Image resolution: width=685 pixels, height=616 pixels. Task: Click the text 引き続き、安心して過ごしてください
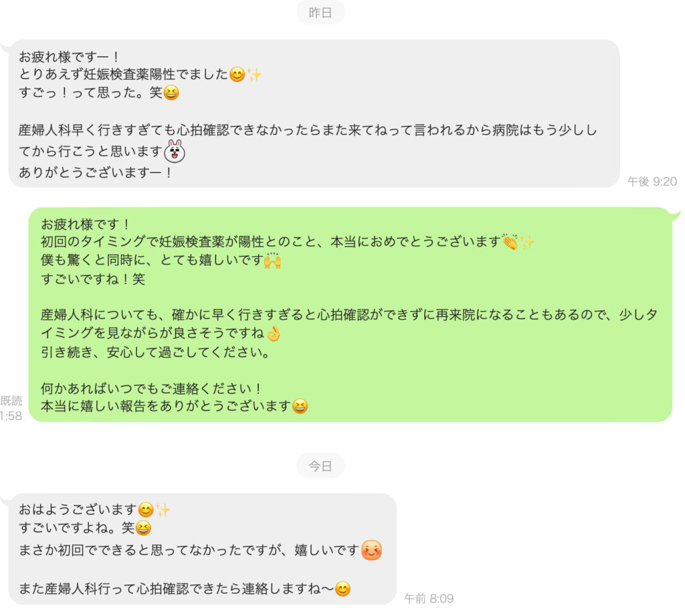coord(155,352)
